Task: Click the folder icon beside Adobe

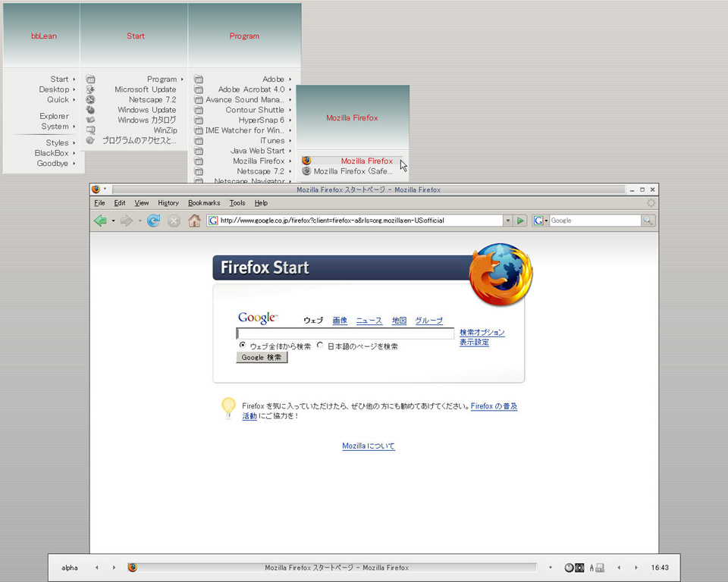Action: point(199,79)
